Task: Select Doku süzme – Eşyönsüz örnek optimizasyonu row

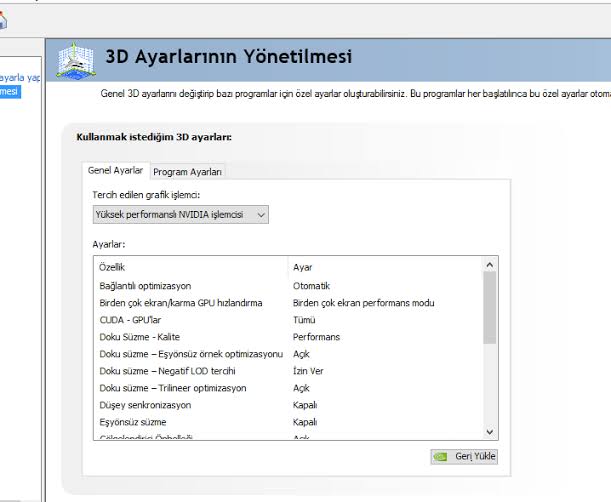Action: click(x=290, y=354)
